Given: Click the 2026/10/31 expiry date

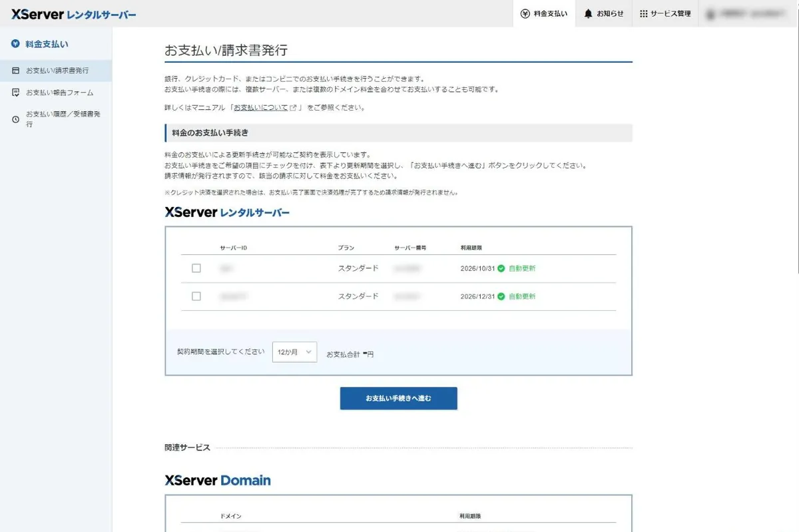Looking at the screenshot, I should click(x=477, y=268).
